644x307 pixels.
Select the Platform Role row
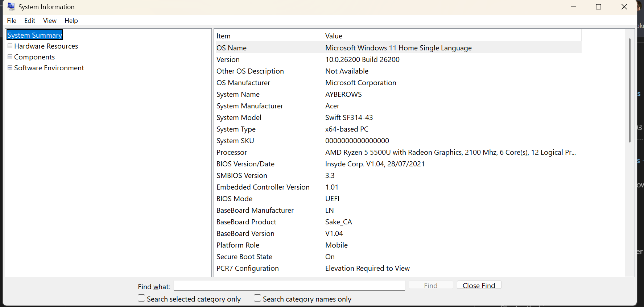coord(398,245)
